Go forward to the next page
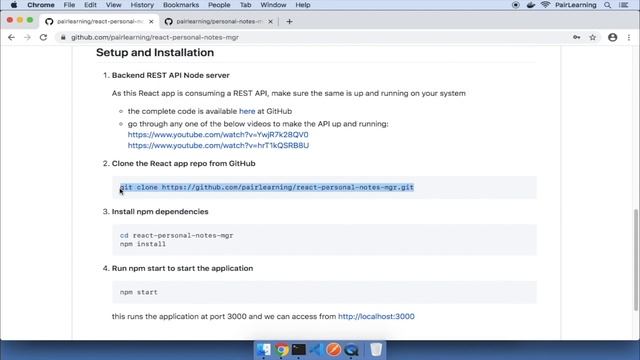This screenshot has height=360, width=640. [x=27, y=37]
